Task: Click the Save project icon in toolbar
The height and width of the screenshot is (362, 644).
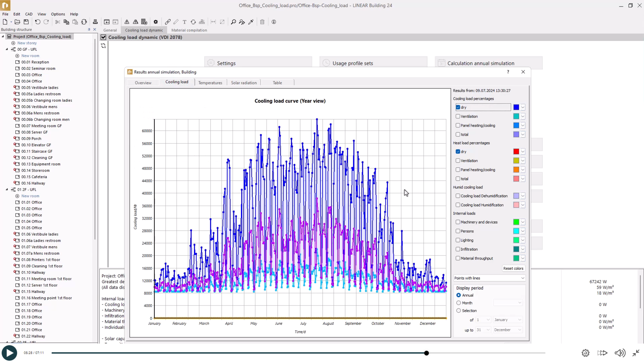Action: pos(26,22)
